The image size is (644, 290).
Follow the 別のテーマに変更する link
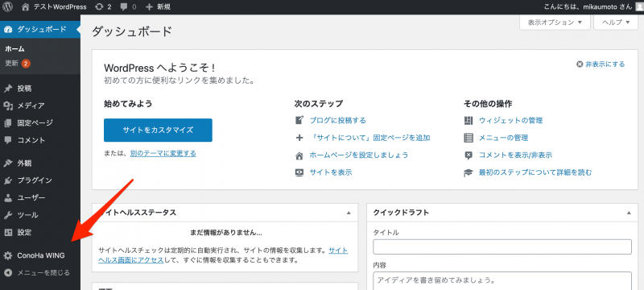163,154
